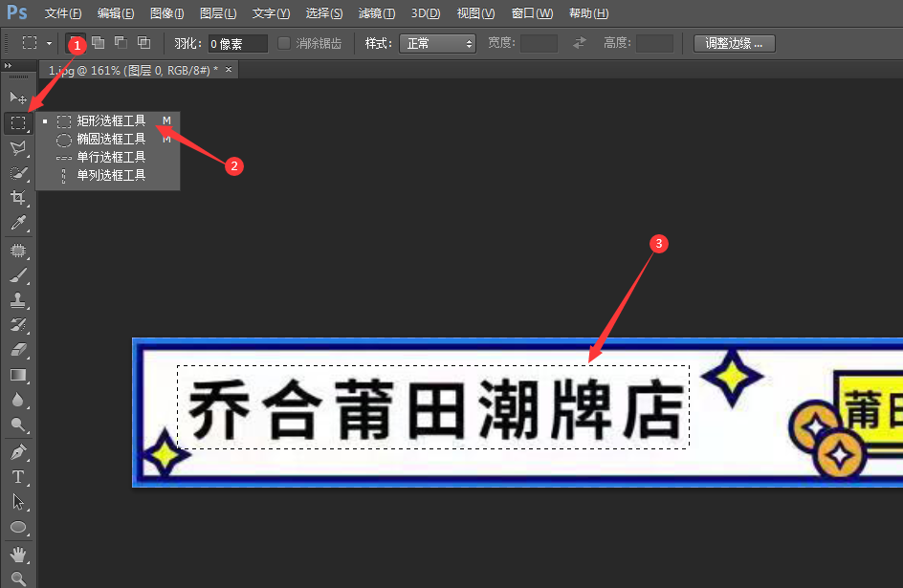Activate the horizontal Type tool
Screen dimensions: 903x588
point(17,476)
